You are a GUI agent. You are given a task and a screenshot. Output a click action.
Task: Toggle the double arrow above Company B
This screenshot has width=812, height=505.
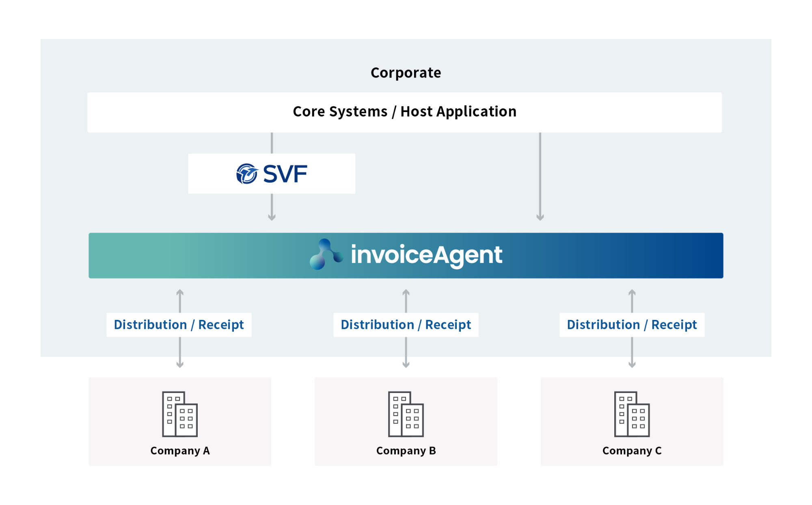click(x=405, y=300)
